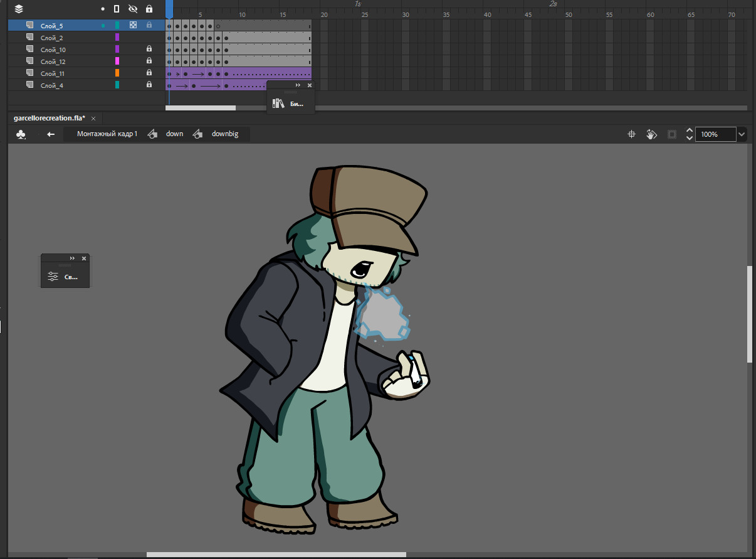
Task: Expand the Св... panel menu chevrons
Action: [x=71, y=258]
